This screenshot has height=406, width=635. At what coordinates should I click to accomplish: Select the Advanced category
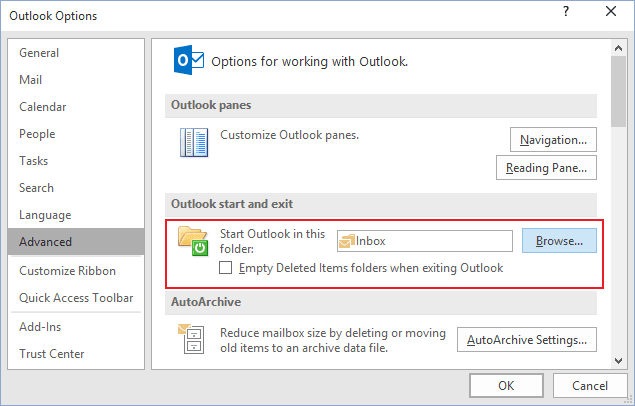[76, 242]
